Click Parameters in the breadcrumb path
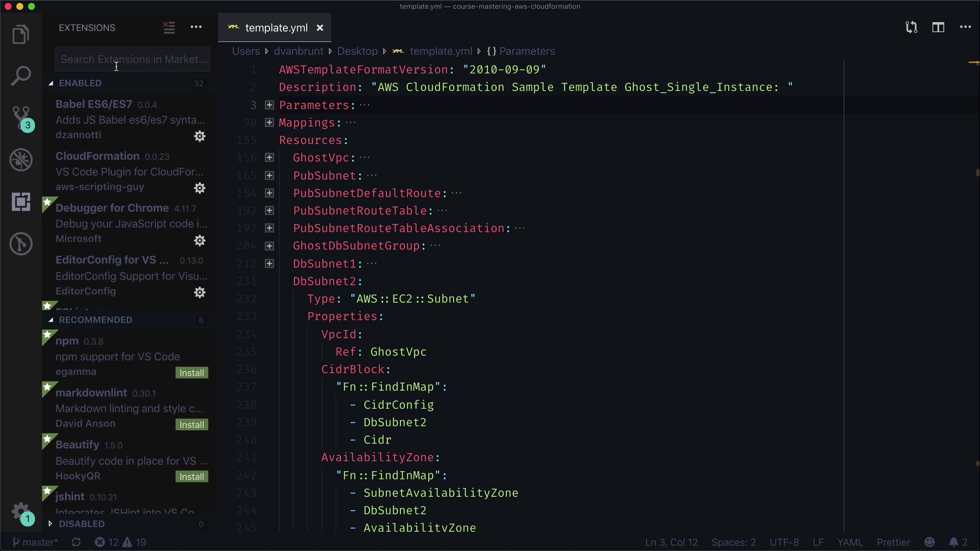This screenshot has height=551, width=980. 526,52
